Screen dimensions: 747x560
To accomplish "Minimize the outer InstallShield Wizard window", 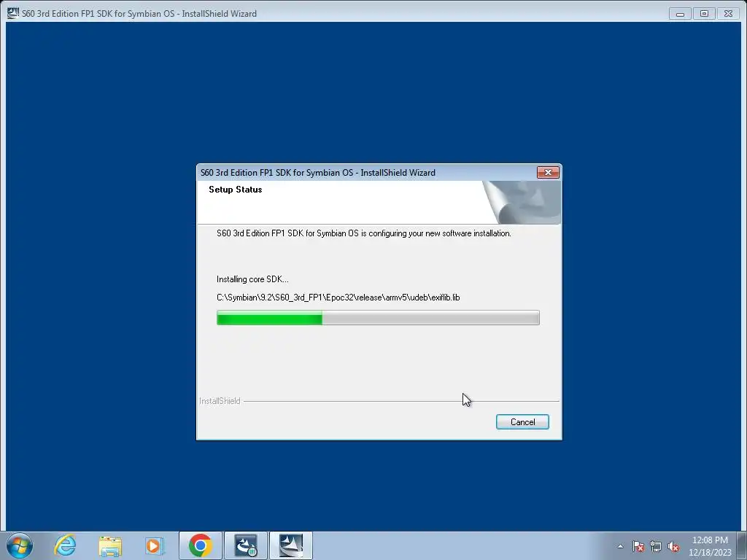I will point(680,14).
